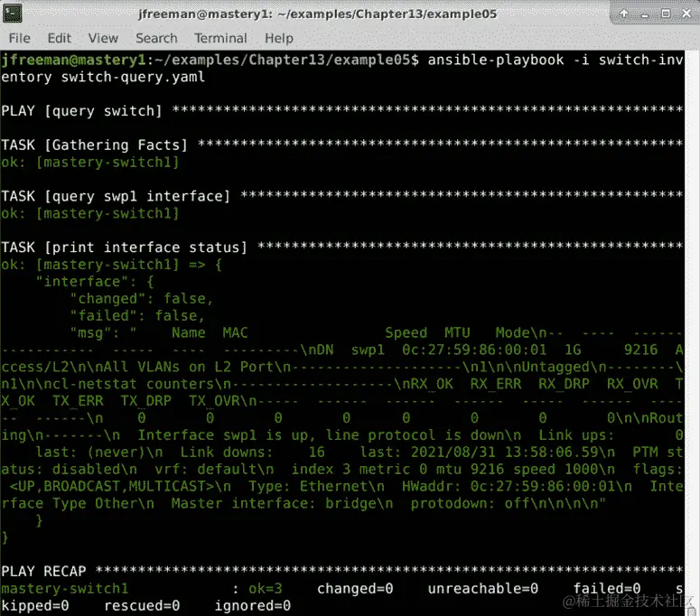Click '<UP,BROADCAST,MULTICAST>' flags text
This screenshot has height=616, width=700.
click(x=112, y=486)
